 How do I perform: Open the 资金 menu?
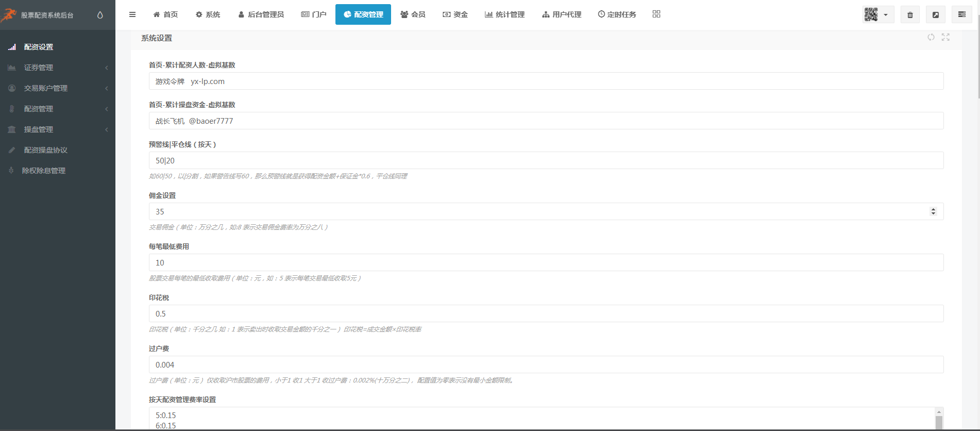click(x=455, y=14)
